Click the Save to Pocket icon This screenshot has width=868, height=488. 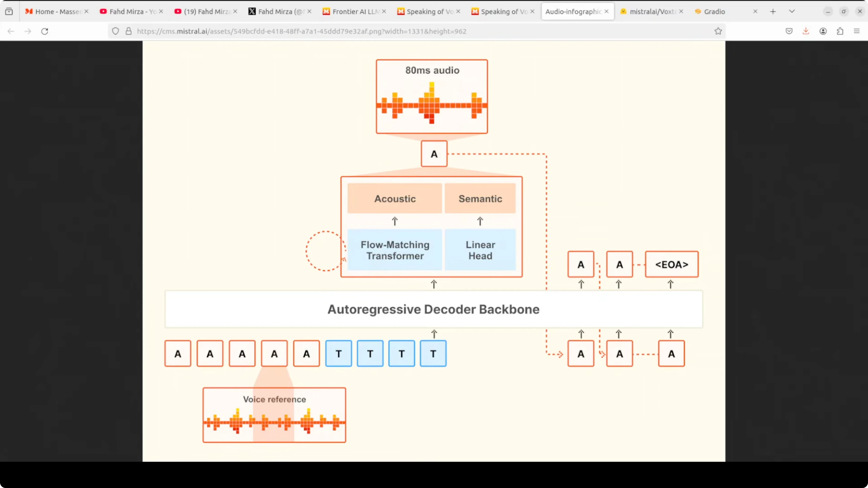pos(789,31)
